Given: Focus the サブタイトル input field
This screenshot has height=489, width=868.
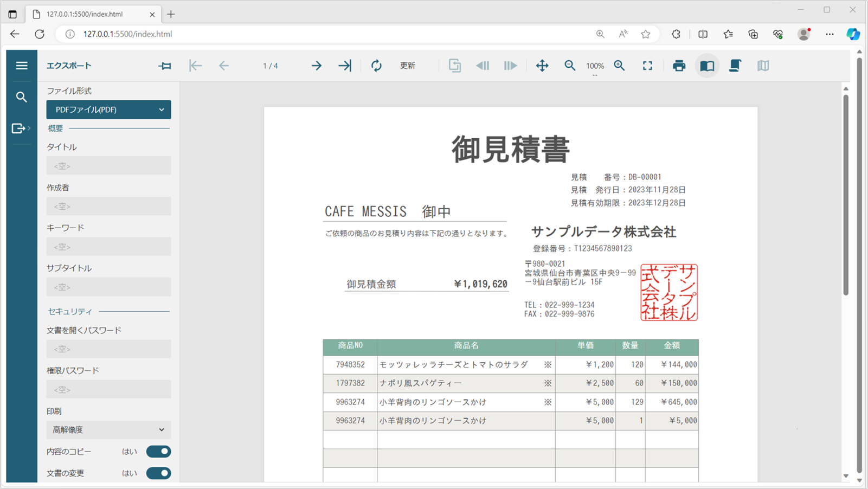Looking at the screenshot, I should point(108,287).
